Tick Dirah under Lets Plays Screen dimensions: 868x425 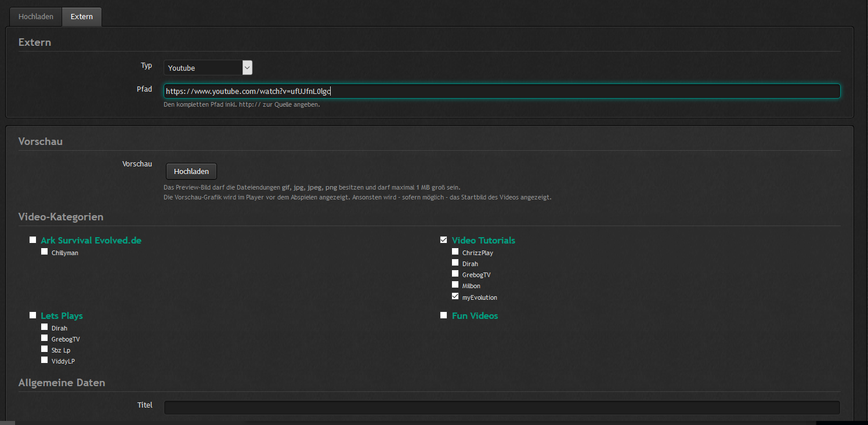[45, 327]
